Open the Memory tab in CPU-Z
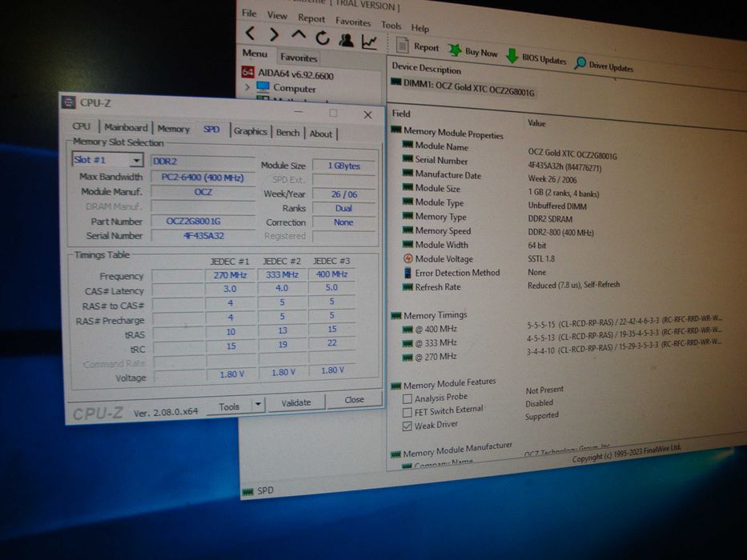The height and width of the screenshot is (560, 747). click(174, 129)
